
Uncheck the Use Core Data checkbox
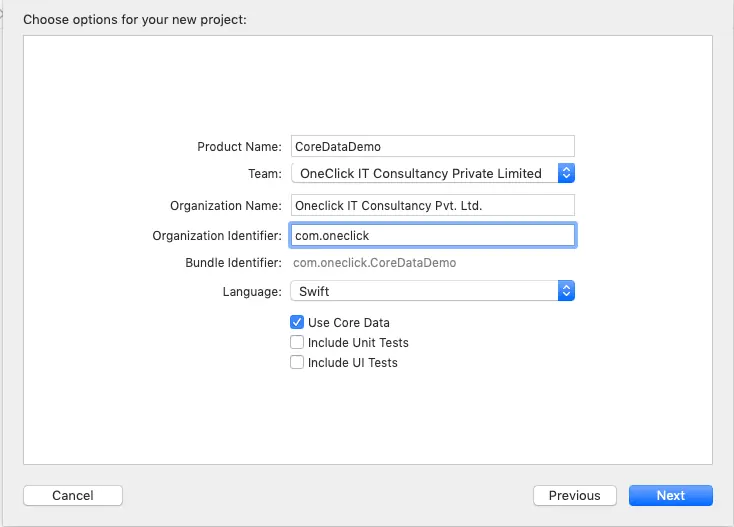297,322
